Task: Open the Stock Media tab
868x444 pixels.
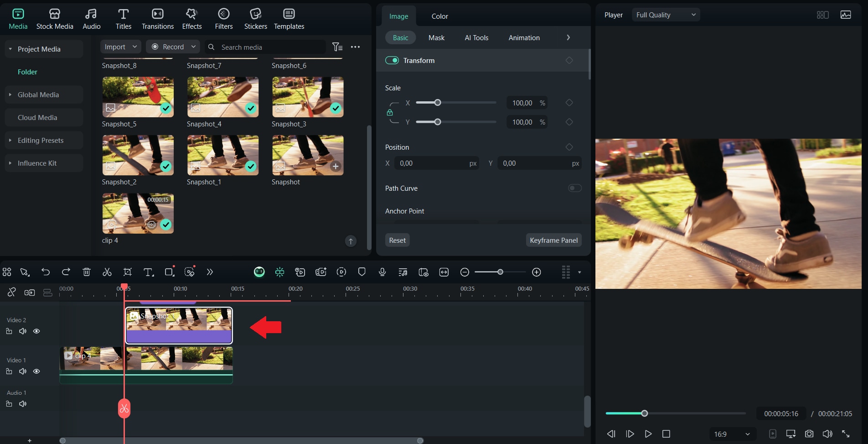Action: (x=55, y=20)
